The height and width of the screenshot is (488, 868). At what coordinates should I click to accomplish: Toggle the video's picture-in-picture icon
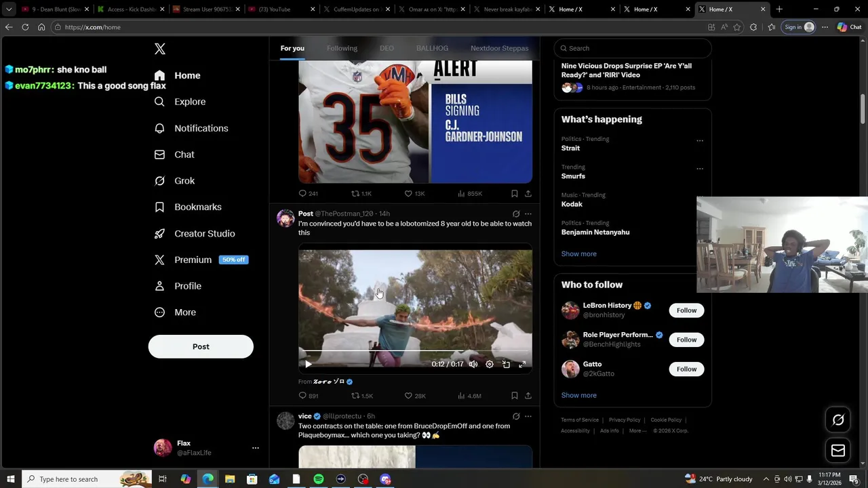[506, 365]
